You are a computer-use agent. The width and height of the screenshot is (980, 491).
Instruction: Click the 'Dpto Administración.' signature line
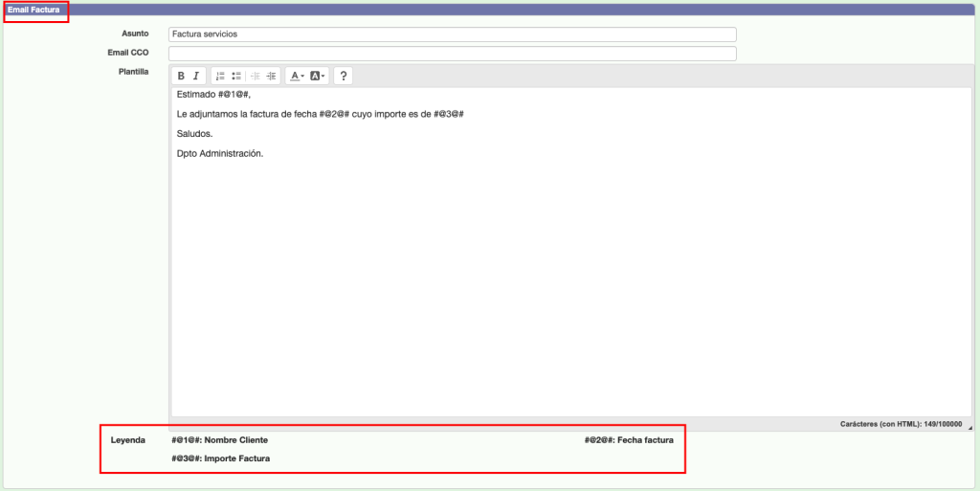(219, 153)
